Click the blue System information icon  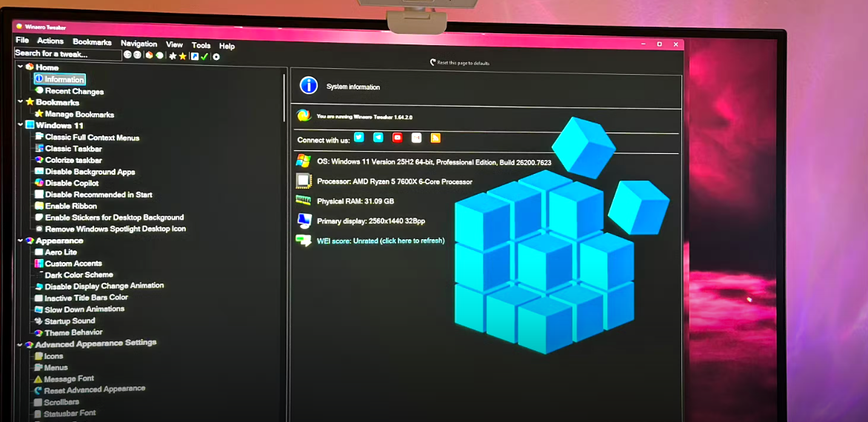tap(308, 86)
